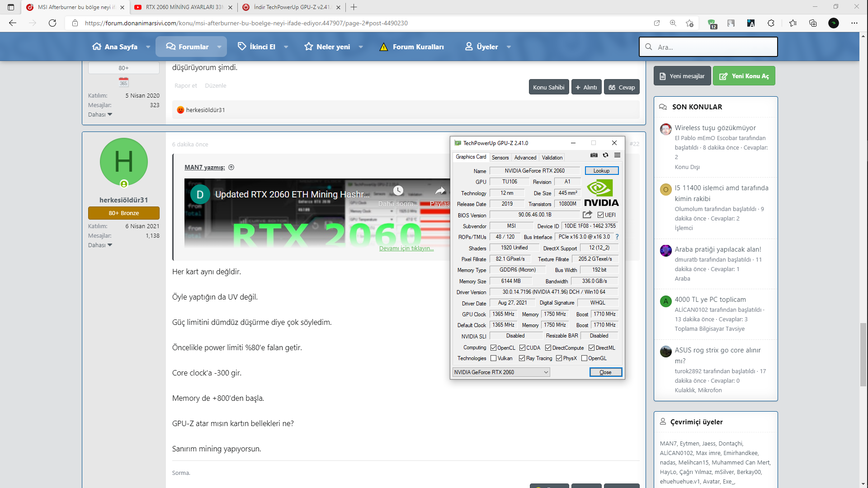Screen dimensions: 868x488
Task: Switch to the GPU-Z Validation tab
Action: 552,158
